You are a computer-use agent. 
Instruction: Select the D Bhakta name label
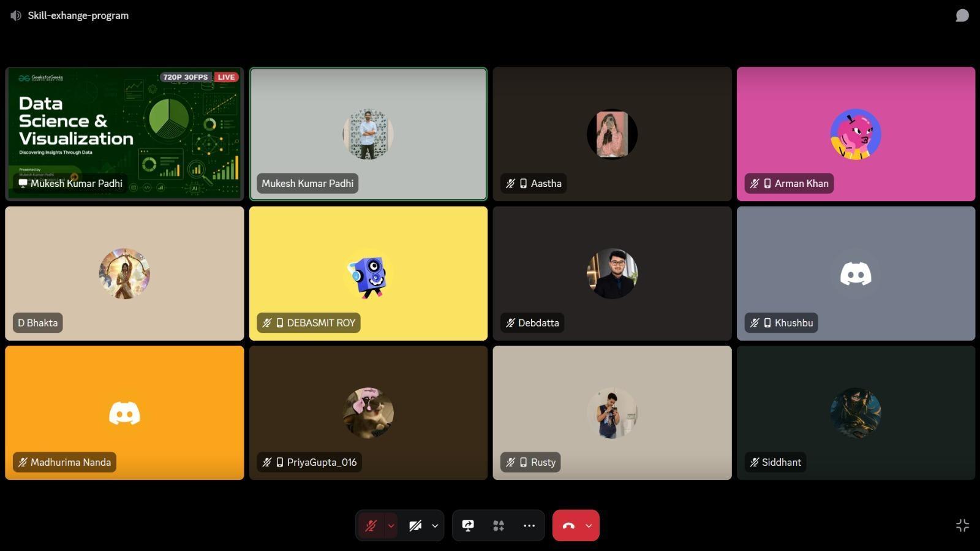38,323
